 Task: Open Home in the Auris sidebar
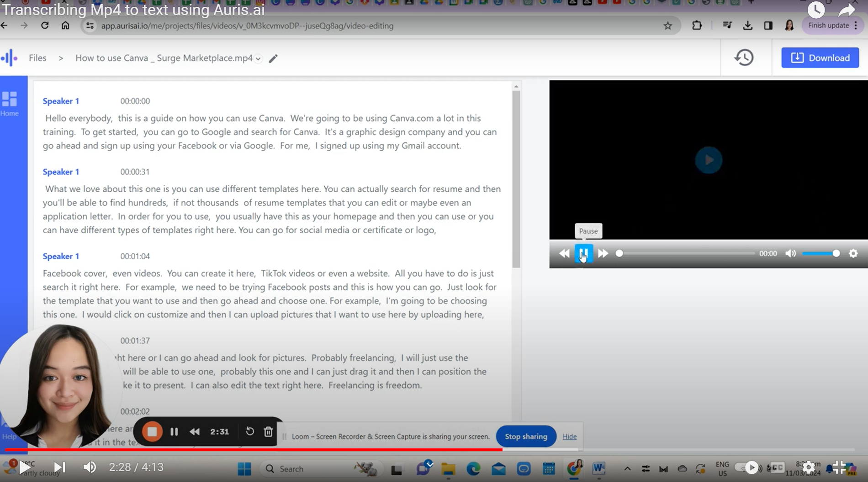pyautogui.click(x=10, y=104)
